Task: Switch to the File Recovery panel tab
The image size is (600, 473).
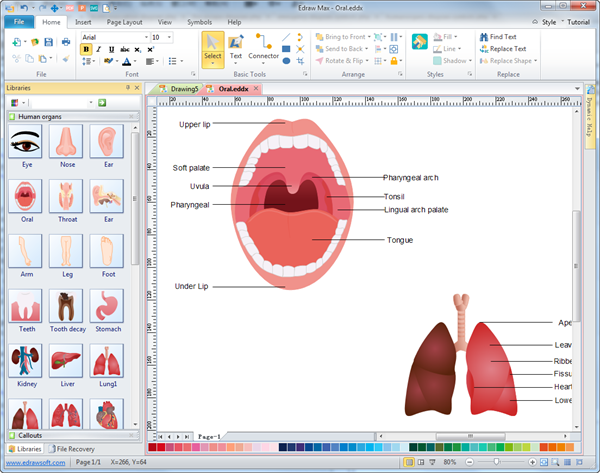Action: (x=76, y=450)
